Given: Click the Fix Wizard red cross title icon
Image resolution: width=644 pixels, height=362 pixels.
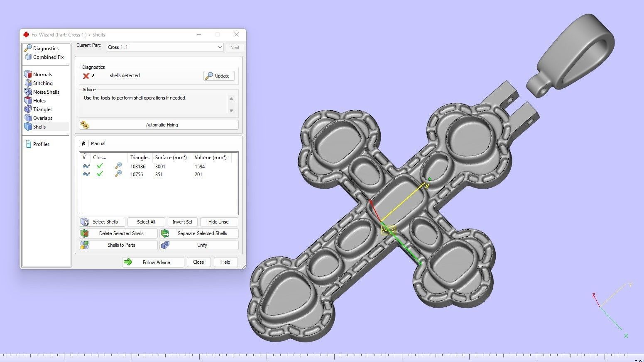Looking at the screenshot, I should 26,35.
